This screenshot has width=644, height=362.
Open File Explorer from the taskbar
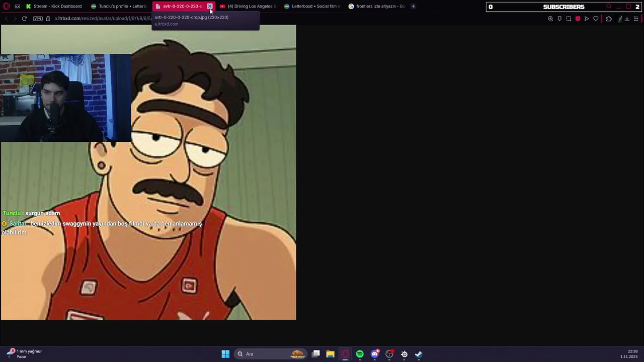click(x=330, y=354)
